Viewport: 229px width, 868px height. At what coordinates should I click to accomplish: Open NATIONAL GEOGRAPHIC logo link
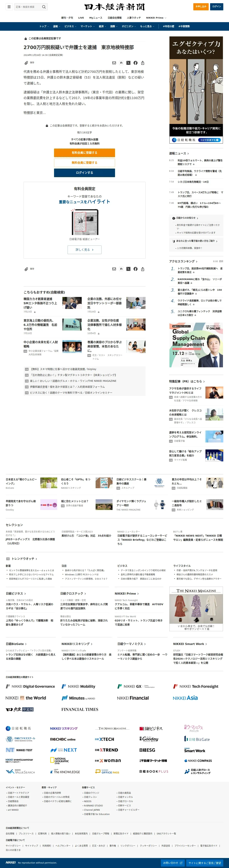pos(60,761)
